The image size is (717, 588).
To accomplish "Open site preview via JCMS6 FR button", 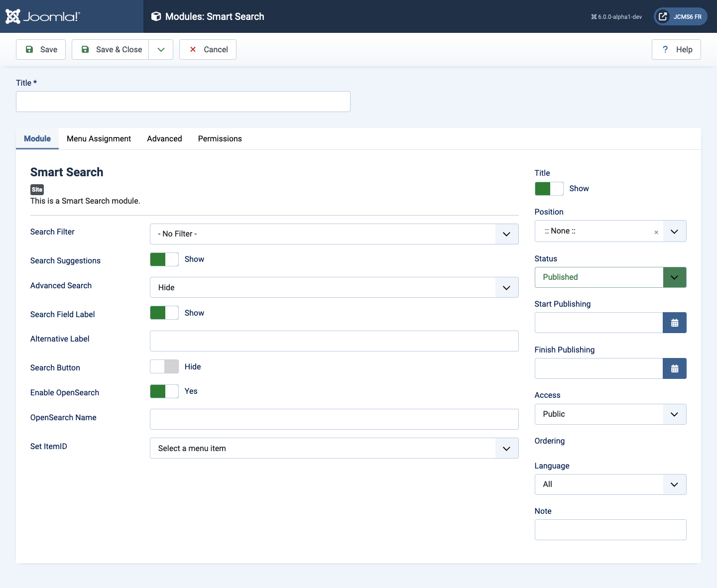I will point(680,16).
